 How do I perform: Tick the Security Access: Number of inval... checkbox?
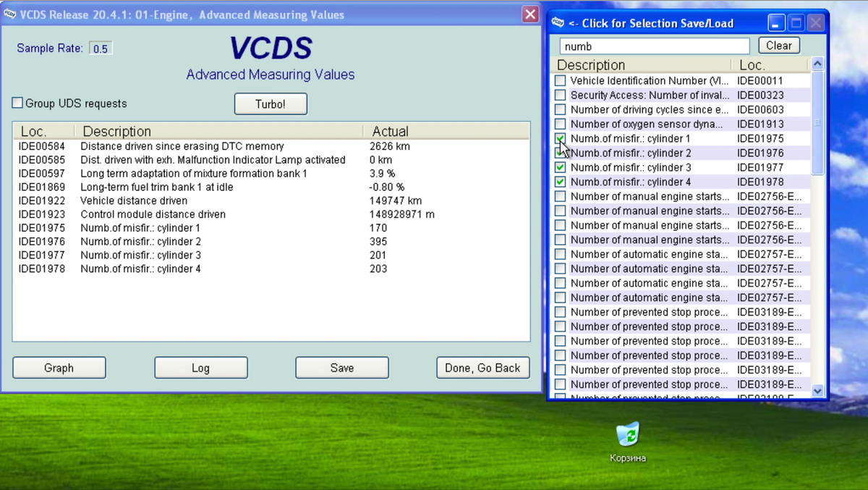pyautogui.click(x=560, y=95)
